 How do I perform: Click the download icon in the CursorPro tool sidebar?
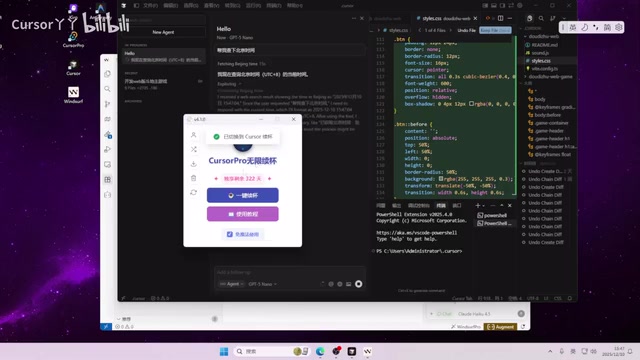click(x=193, y=164)
